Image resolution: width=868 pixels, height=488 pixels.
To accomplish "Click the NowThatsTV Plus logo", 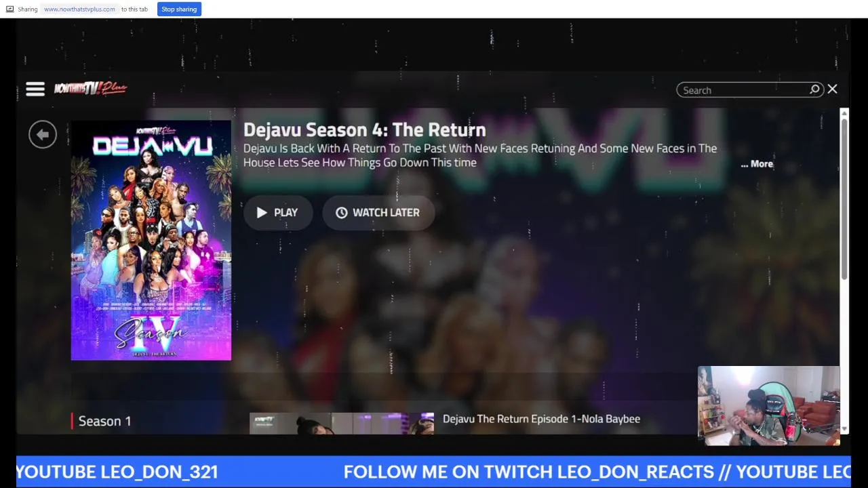I will [x=90, y=88].
